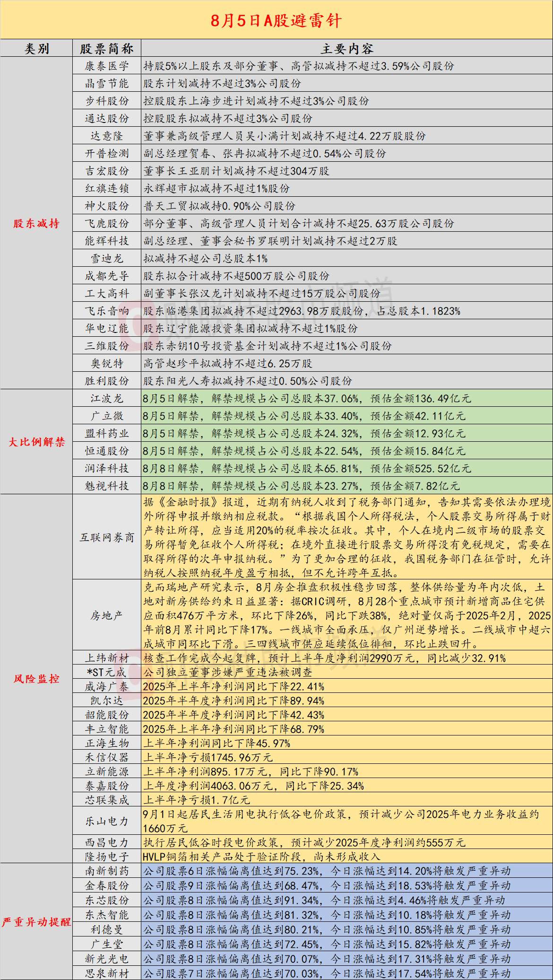
Task: Click the 大比例解禁 category cell
Action: click(x=36, y=442)
